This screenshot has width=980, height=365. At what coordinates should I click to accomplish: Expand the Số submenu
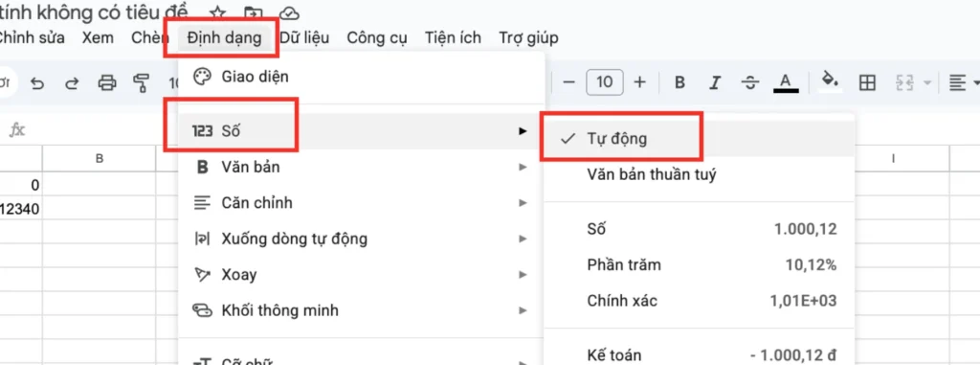(361, 131)
